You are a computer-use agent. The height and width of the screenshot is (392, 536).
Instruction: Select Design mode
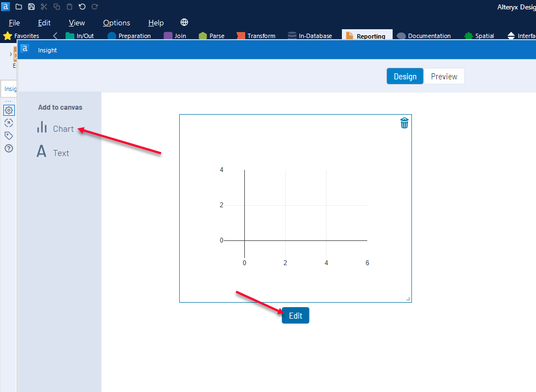click(x=405, y=76)
